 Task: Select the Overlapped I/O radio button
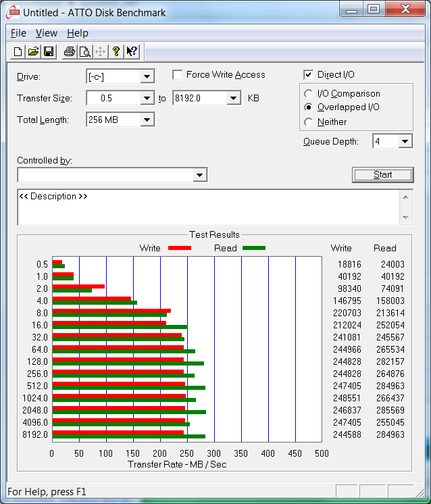click(x=308, y=107)
